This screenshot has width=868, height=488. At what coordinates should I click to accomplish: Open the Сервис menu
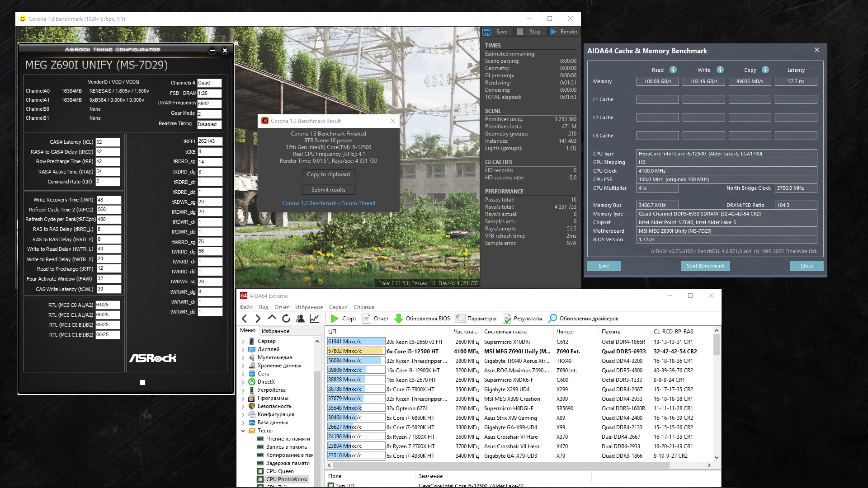click(x=338, y=307)
